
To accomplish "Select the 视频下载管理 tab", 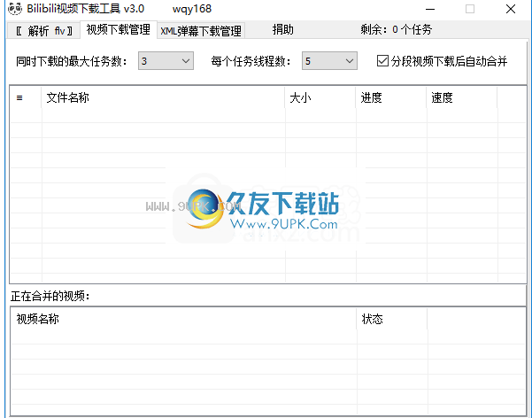I will 119,30.
